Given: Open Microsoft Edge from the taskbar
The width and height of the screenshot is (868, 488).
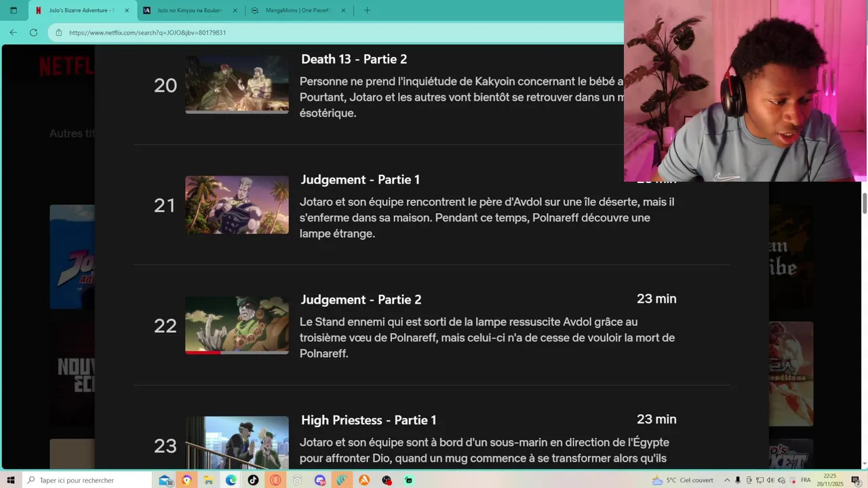Looking at the screenshot, I should point(231,480).
